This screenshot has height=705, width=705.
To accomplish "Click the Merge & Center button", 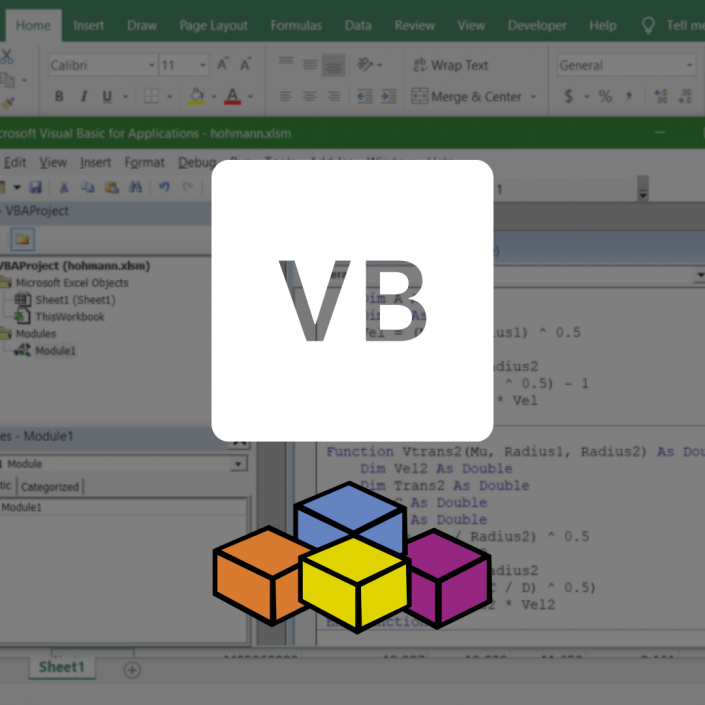I will click(467, 96).
